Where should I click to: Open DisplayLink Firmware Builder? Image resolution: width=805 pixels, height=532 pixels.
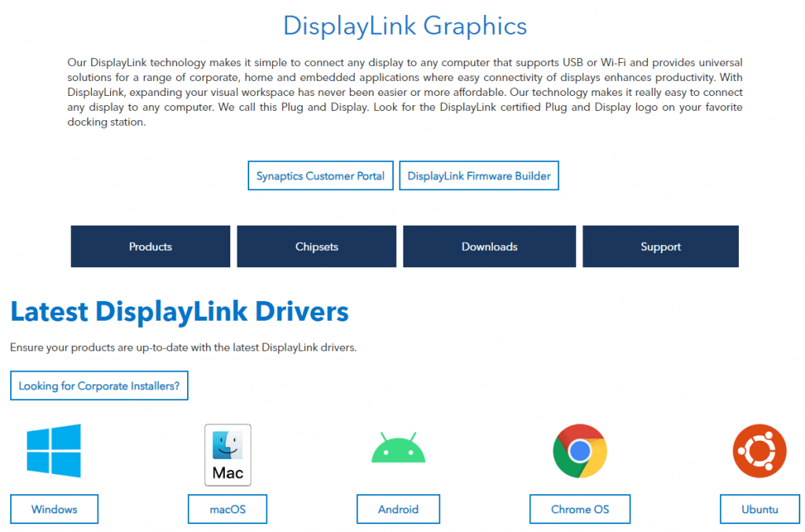[479, 175]
